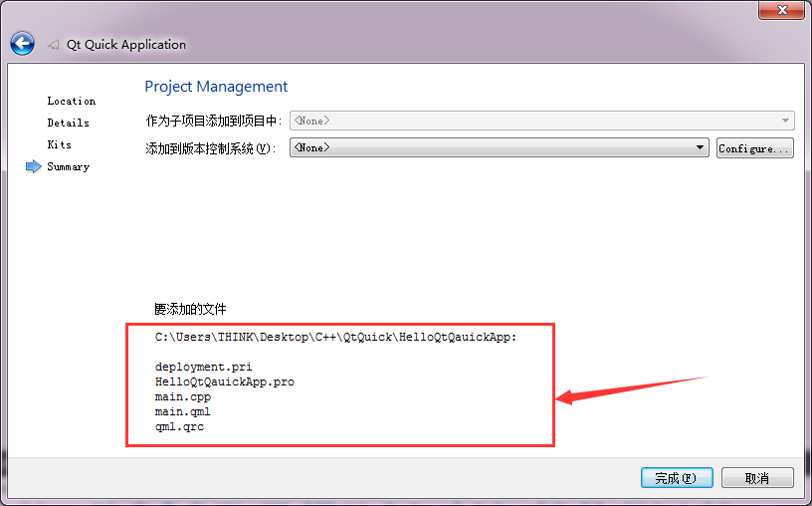Go back with the blue arrow button
This screenshot has height=506, width=812.
(x=22, y=44)
